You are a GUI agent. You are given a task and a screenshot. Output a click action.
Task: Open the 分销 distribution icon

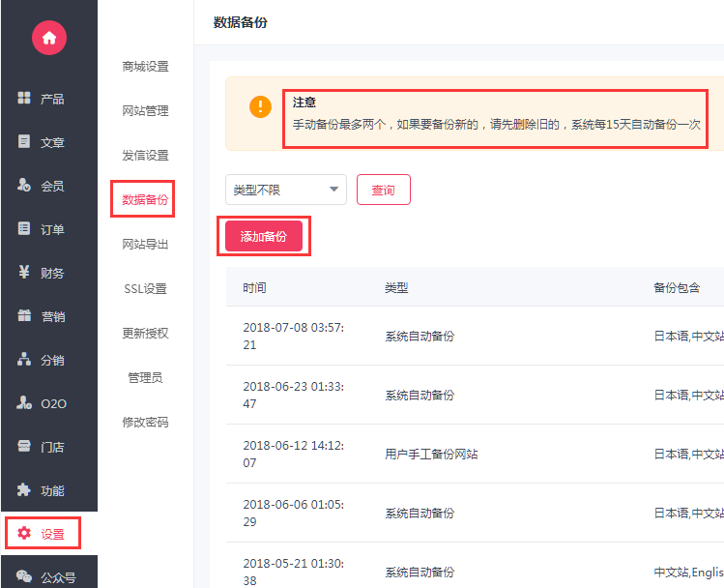(24, 360)
